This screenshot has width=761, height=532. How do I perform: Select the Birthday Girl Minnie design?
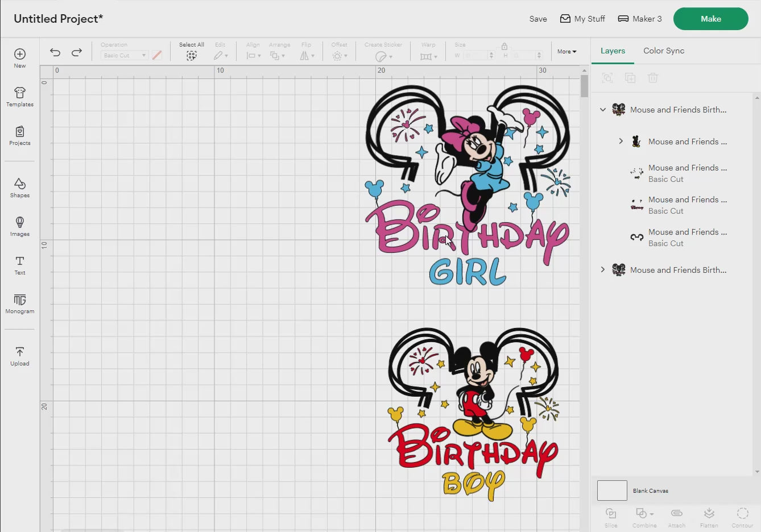[468, 185]
